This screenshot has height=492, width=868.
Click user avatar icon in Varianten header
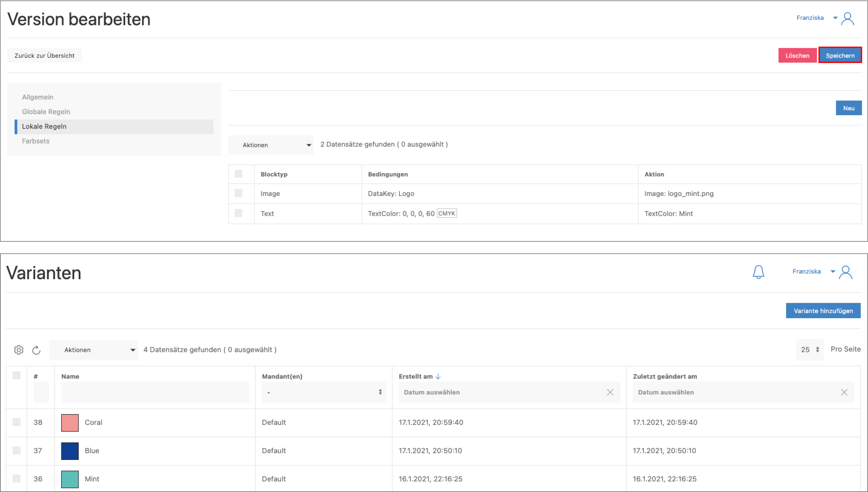(846, 272)
